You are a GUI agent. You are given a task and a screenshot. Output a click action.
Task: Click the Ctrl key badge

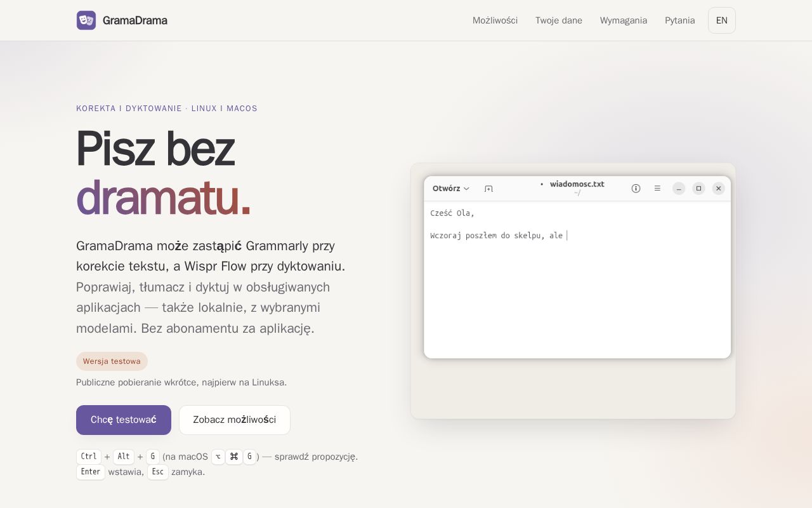[89, 457]
